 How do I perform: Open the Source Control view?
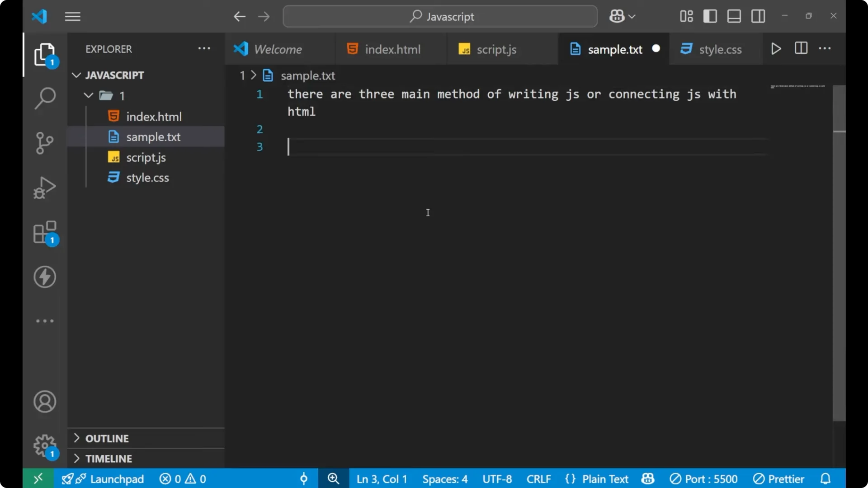[x=44, y=143]
